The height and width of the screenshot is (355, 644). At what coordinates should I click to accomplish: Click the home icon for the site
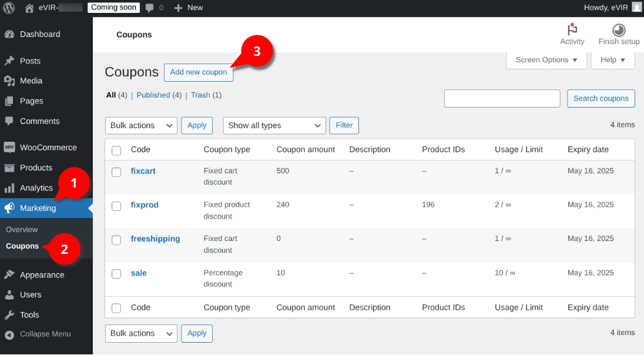pos(29,8)
